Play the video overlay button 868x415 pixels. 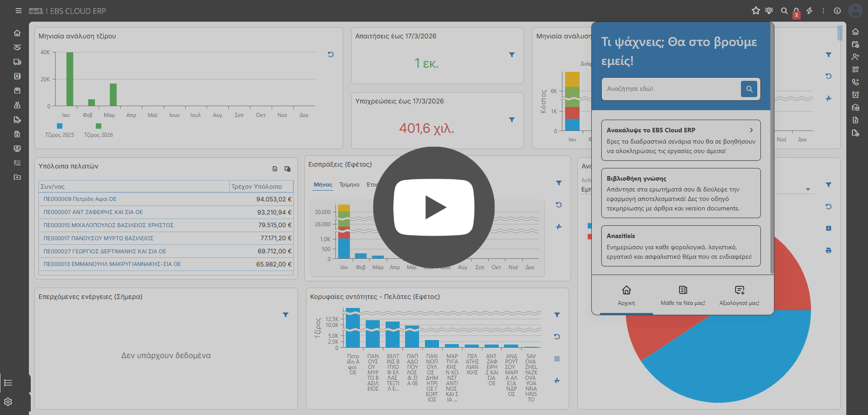(x=434, y=207)
